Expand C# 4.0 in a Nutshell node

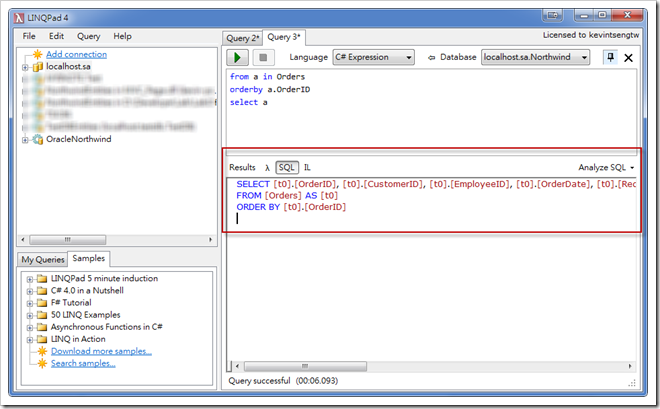[x=30, y=291]
